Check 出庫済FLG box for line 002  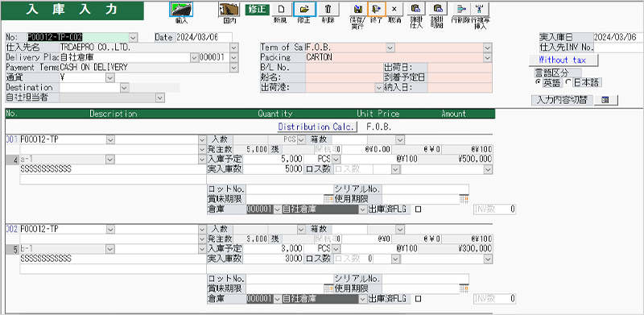418,299
